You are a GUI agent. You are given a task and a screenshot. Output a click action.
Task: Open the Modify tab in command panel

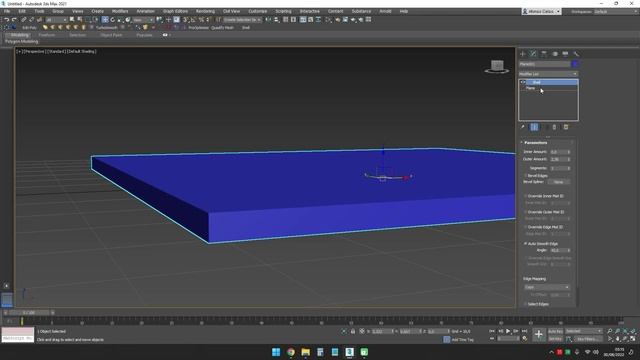click(533, 54)
